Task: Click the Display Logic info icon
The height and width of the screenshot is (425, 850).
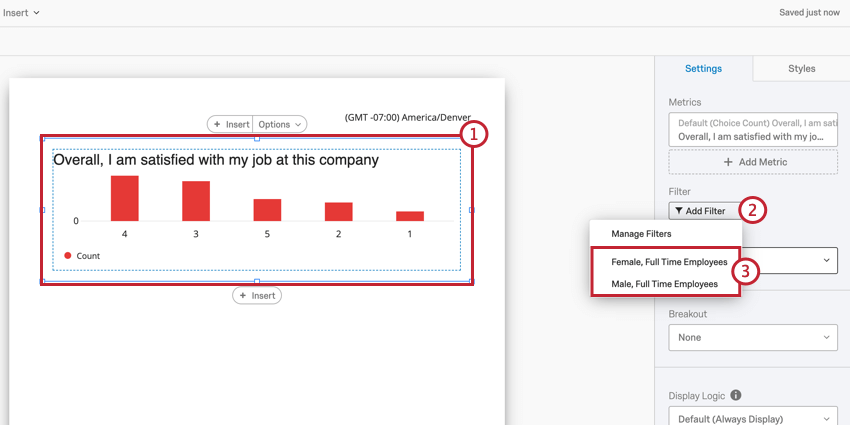Action: 736,395
